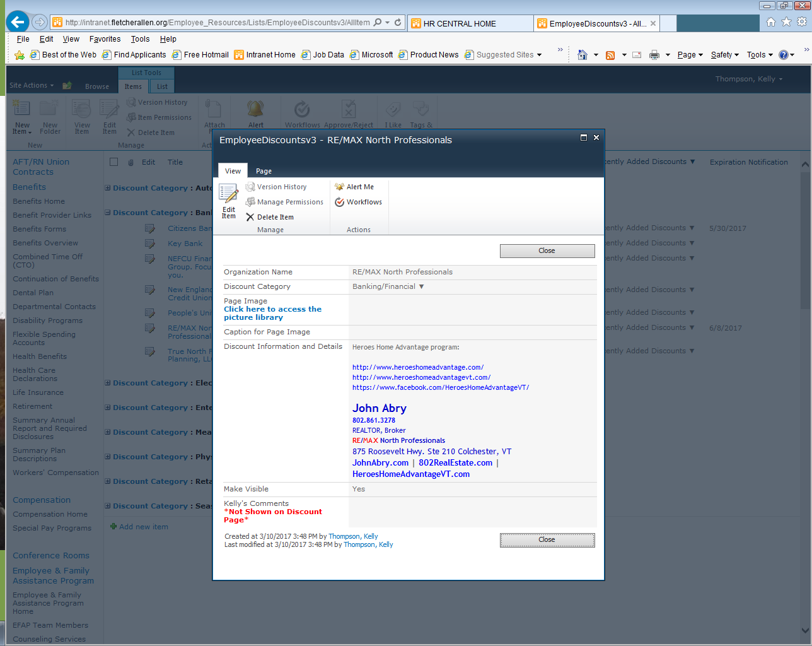The image size is (812, 646).
Task: Switch to HR CENTRAL HOME browser tab
Action: click(470, 23)
